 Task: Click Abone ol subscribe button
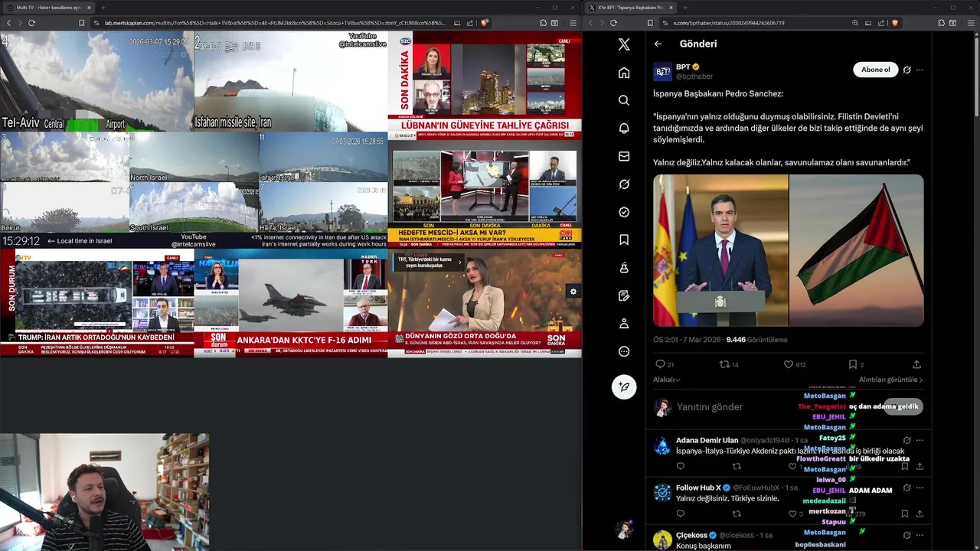coord(875,70)
